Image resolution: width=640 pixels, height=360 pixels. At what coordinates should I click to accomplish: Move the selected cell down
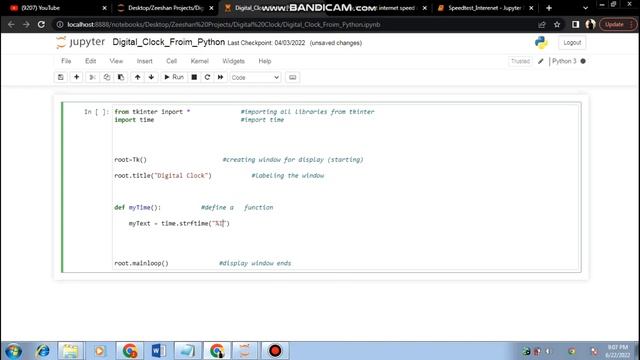click(x=151, y=77)
